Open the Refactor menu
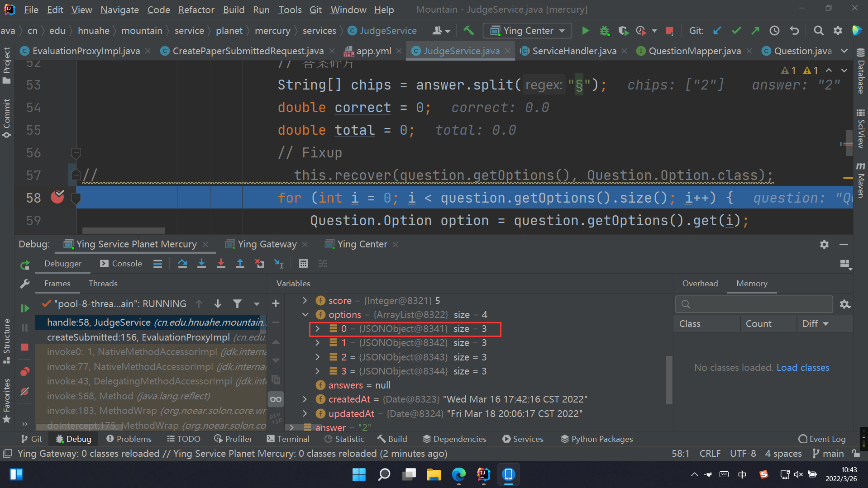 coord(196,9)
